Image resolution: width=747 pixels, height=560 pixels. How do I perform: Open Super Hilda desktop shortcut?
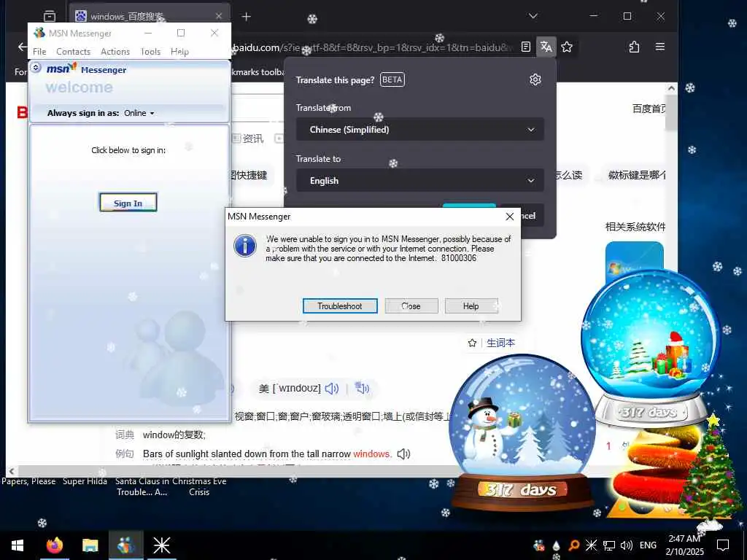[x=85, y=481]
